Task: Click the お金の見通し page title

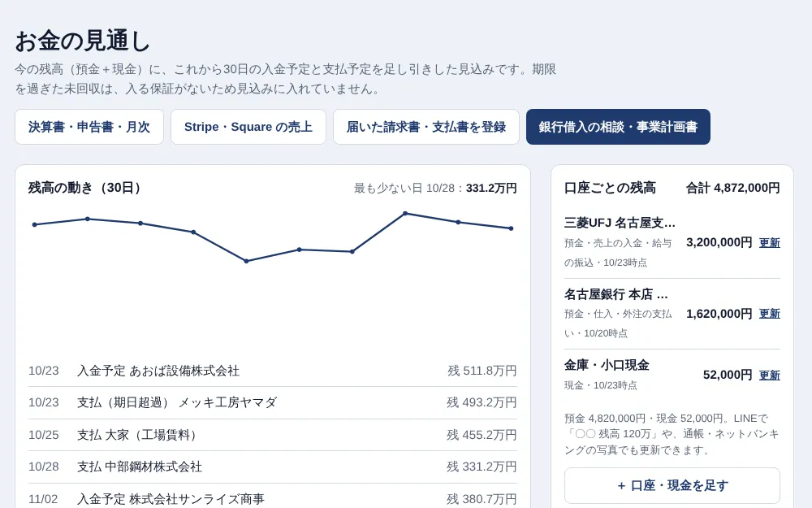Action: [82, 41]
